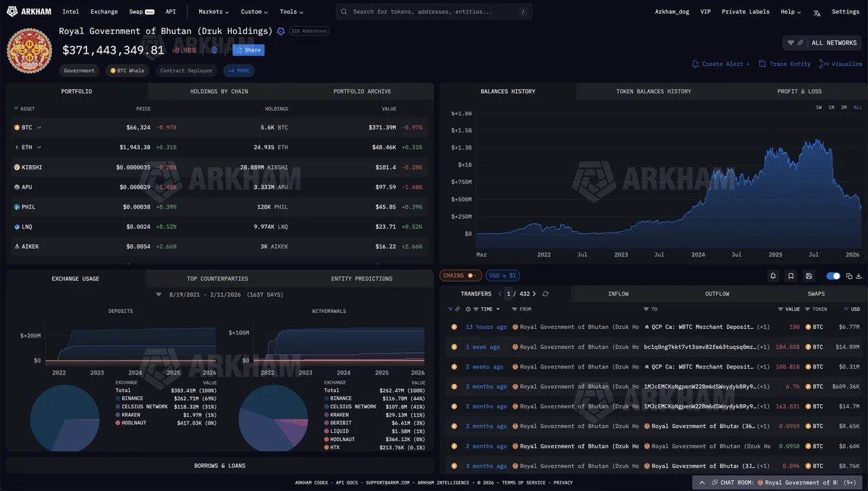Open the Help dropdown menu
Image resolution: width=868 pixels, height=491 pixels.
[x=791, y=12]
